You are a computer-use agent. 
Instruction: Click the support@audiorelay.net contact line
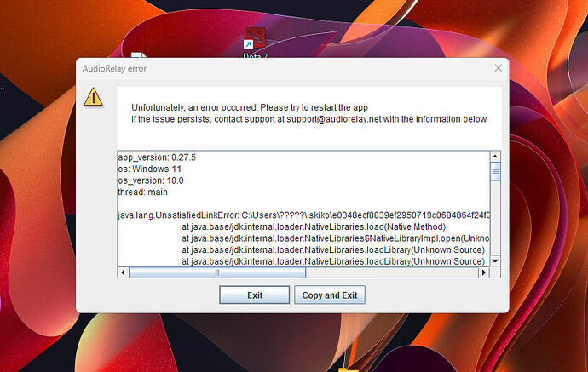[309, 119]
